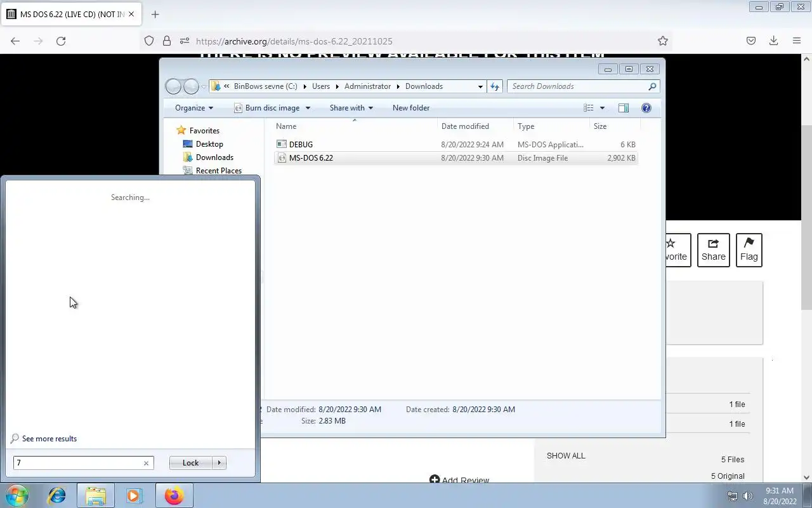Expand address bar history dropdown

coord(480,86)
